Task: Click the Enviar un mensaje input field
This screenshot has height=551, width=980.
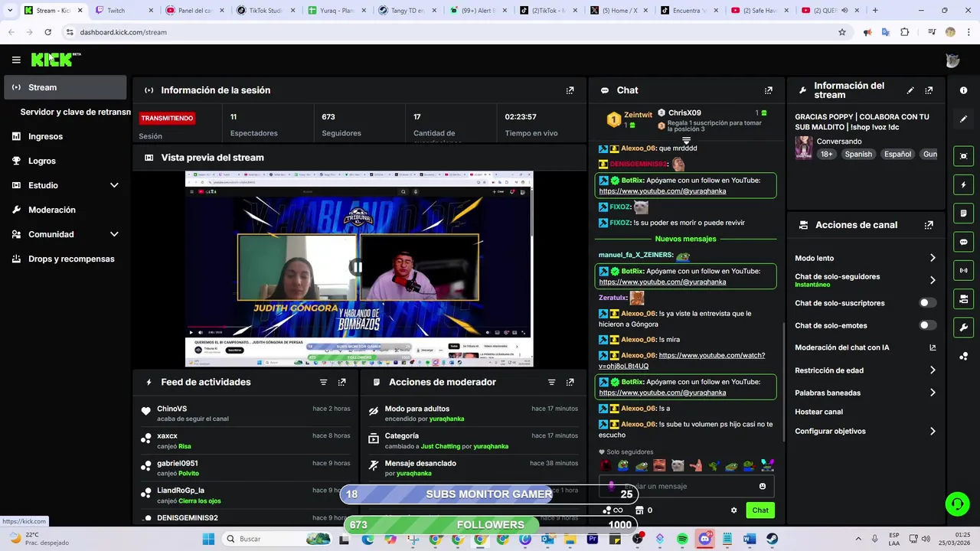Action: tap(685, 486)
